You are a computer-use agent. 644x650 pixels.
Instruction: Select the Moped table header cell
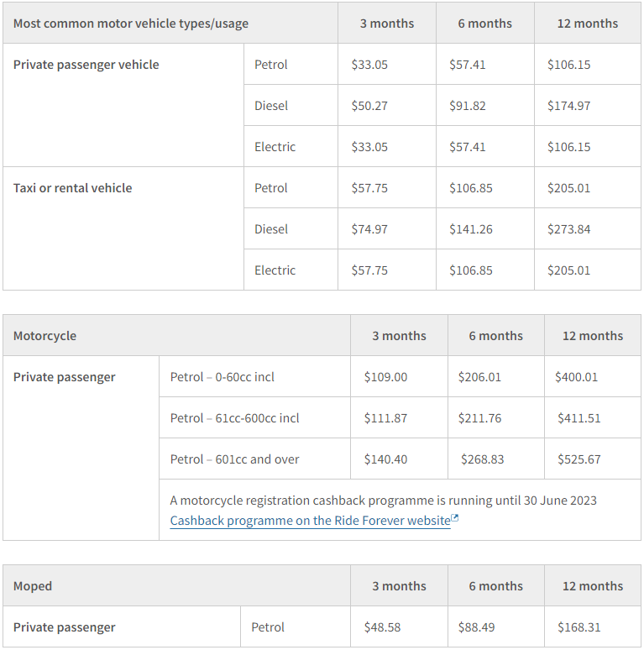pyautogui.click(x=33, y=586)
